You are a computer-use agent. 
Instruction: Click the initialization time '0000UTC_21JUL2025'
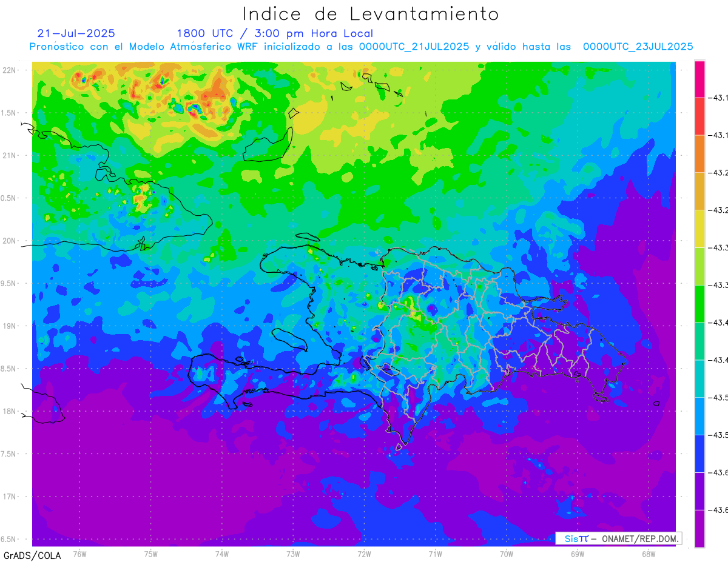click(x=414, y=47)
